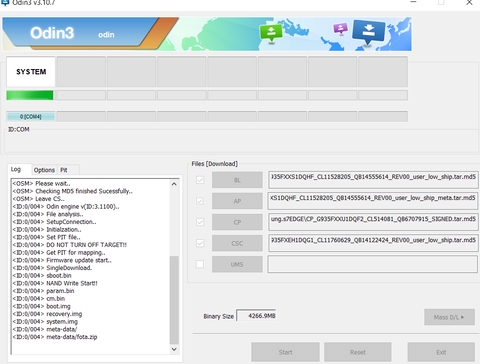The height and width of the screenshot is (364, 480).
Task: Toggle the BL file checkbox
Action: click(200, 180)
